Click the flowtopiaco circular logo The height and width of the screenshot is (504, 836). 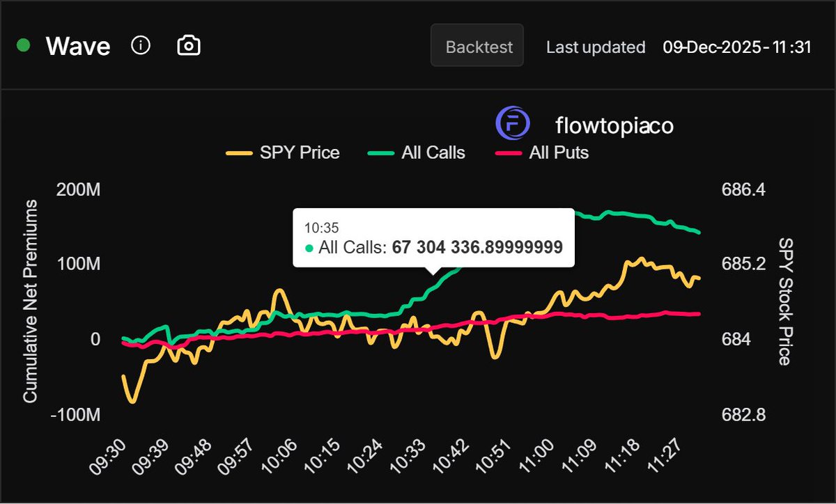[513, 123]
